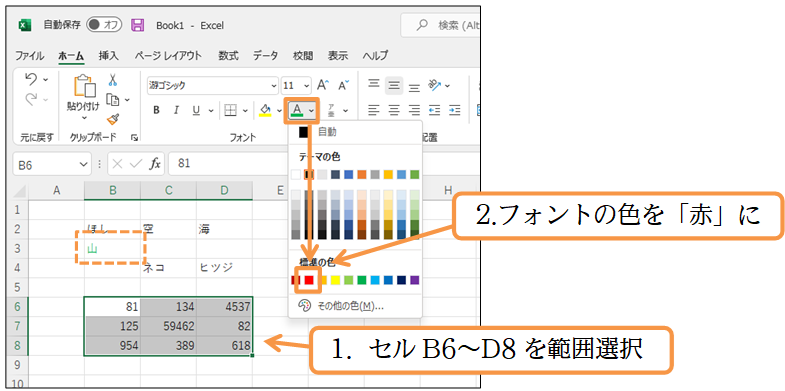Select the red standard color swatch

point(309,280)
